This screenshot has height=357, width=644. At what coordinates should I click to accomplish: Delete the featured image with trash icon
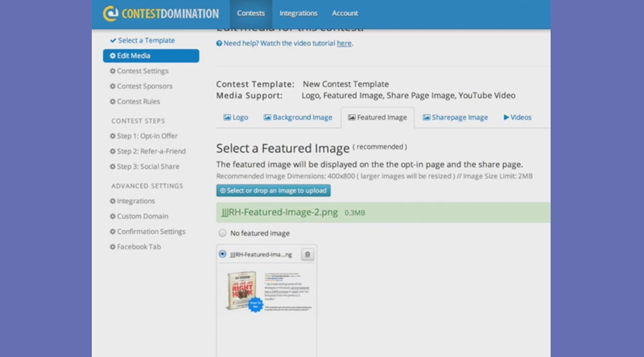click(308, 254)
